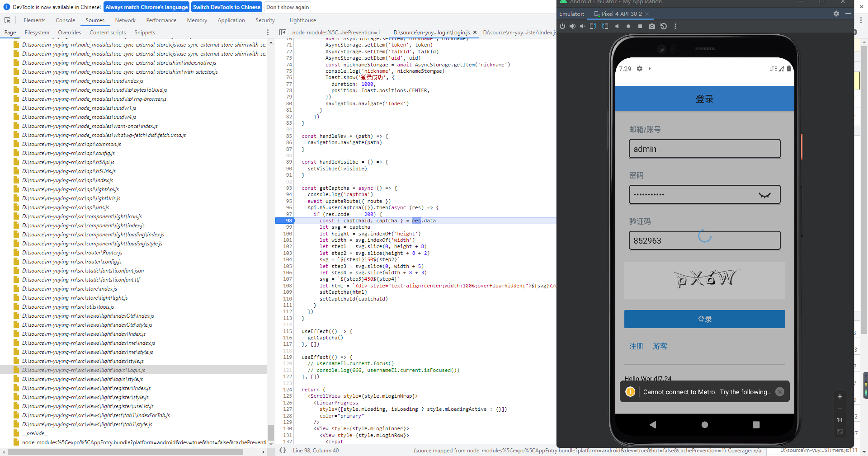Click the admin account input field
This screenshot has height=456, width=868.
tap(704, 149)
